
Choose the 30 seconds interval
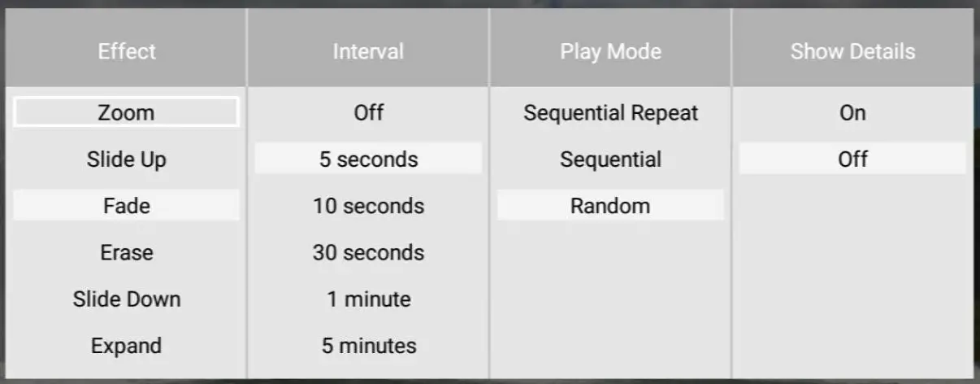(x=368, y=252)
